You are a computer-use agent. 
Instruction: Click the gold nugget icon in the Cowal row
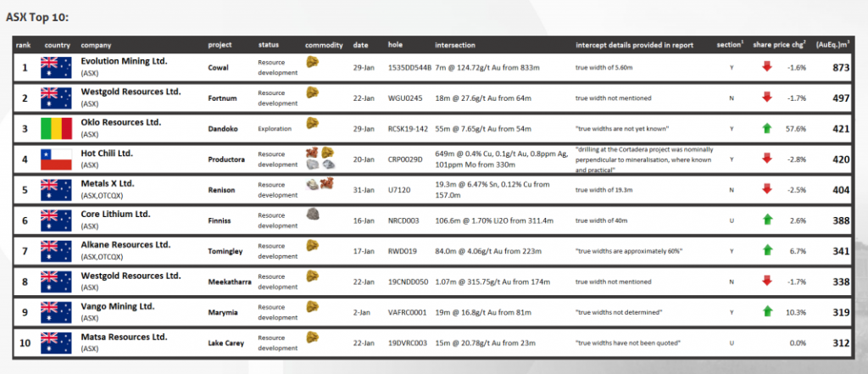click(x=312, y=62)
